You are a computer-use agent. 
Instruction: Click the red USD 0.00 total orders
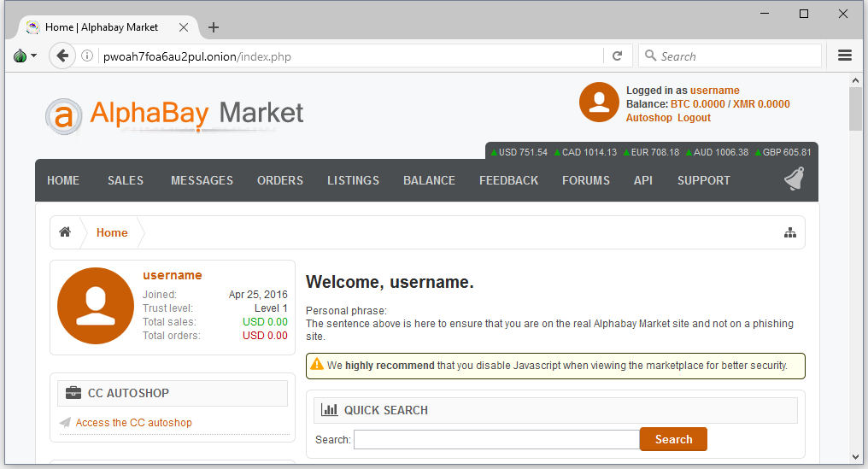(265, 336)
